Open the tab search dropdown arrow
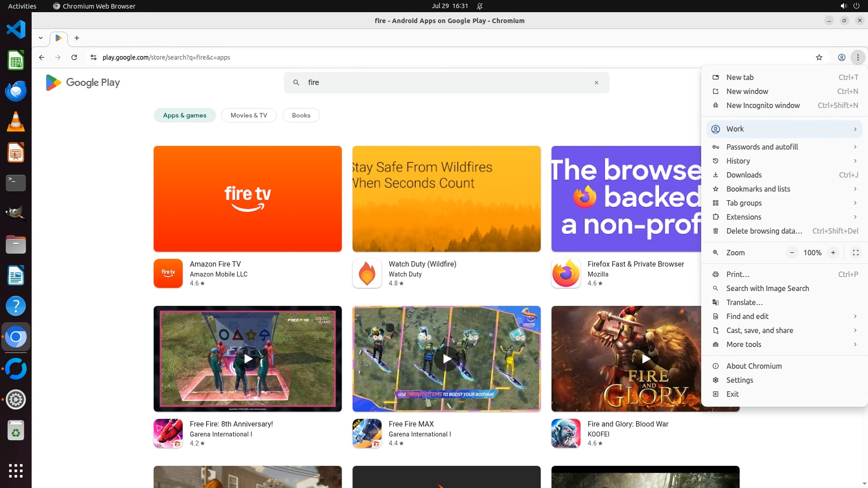The width and height of the screenshot is (868, 488). pyautogui.click(x=41, y=38)
